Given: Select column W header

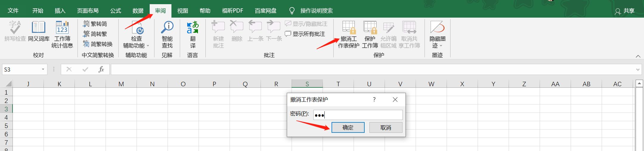Looking at the screenshot, I should [x=431, y=84].
